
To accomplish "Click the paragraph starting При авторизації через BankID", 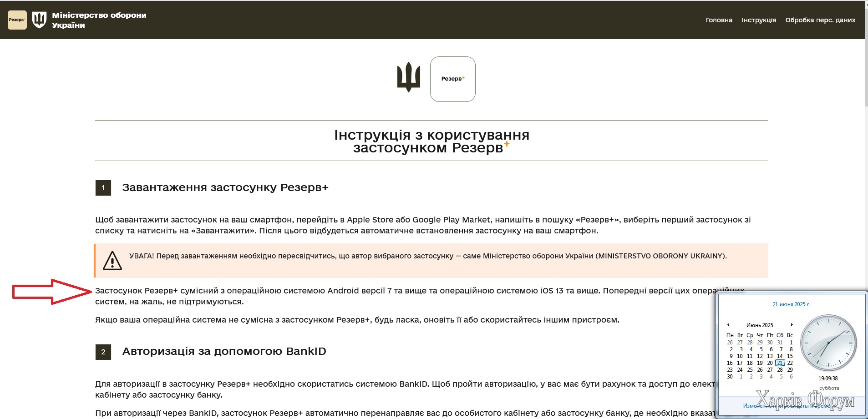I will (x=405, y=413).
